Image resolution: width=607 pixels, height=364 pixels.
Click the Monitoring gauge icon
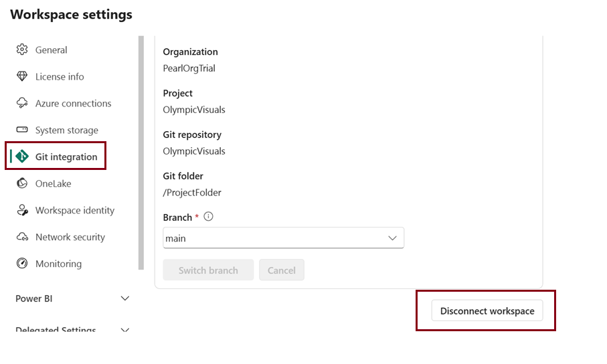(x=22, y=264)
